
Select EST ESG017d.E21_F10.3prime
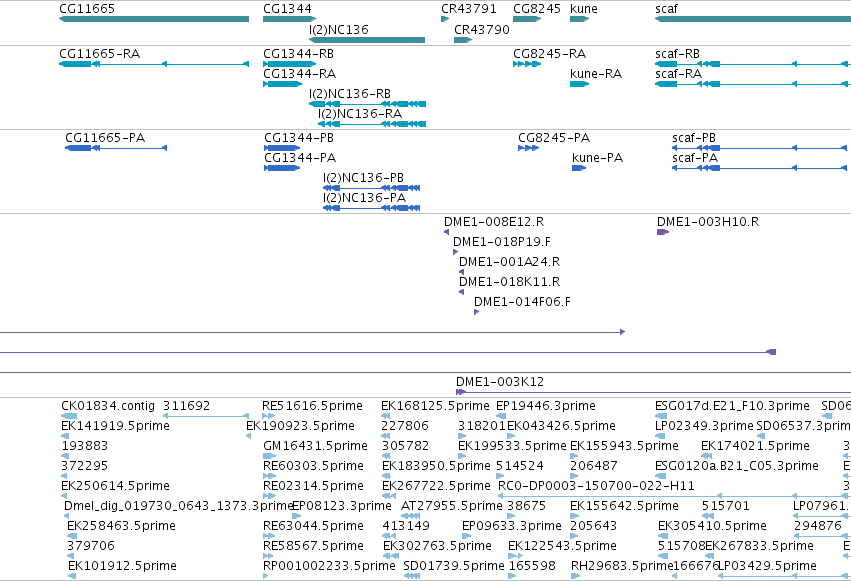pos(661,416)
